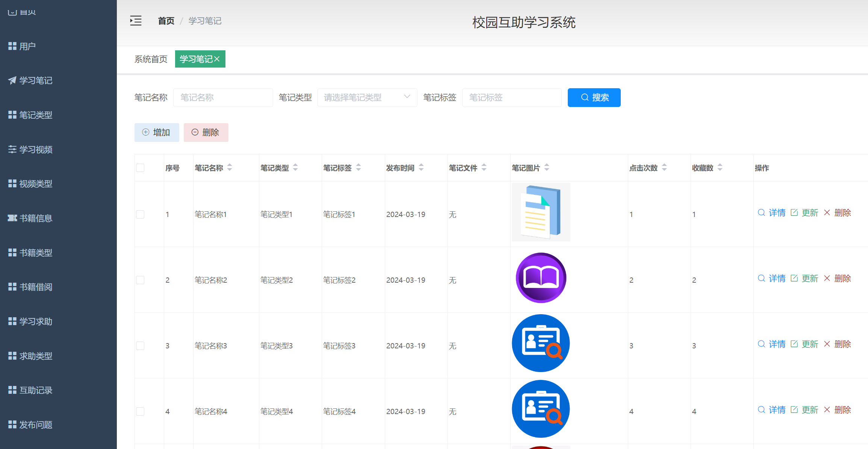Select 互助记录 from the sidebar
Viewport: 868px width, 449px height.
tap(35, 390)
